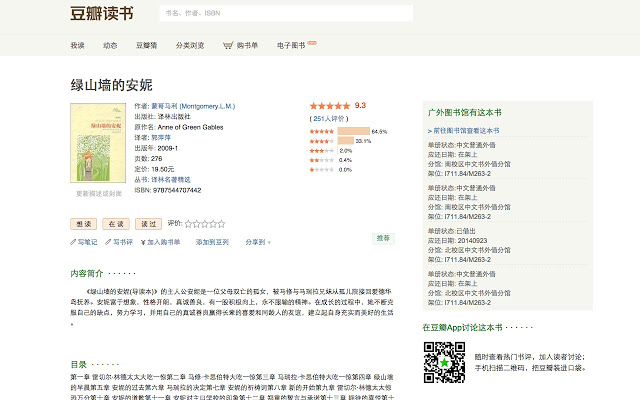Rate the book with the first star
This screenshot has width=640, height=400.
[x=188, y=224]
